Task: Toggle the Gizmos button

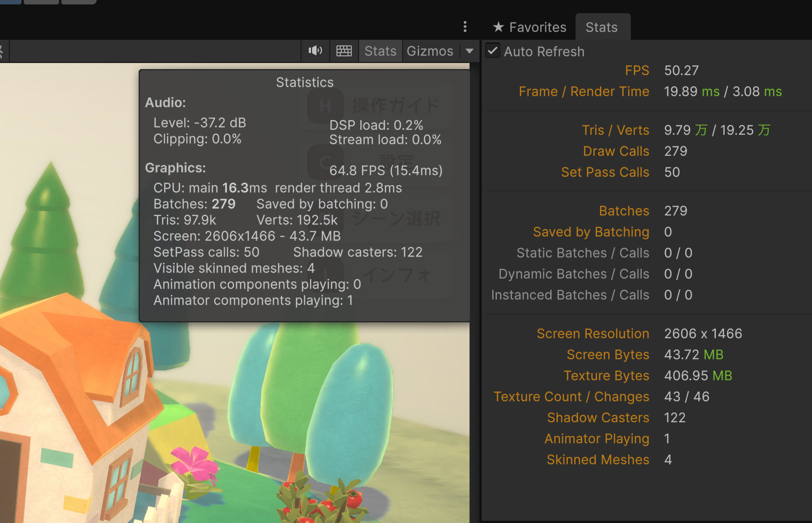Action: point(430,51)
